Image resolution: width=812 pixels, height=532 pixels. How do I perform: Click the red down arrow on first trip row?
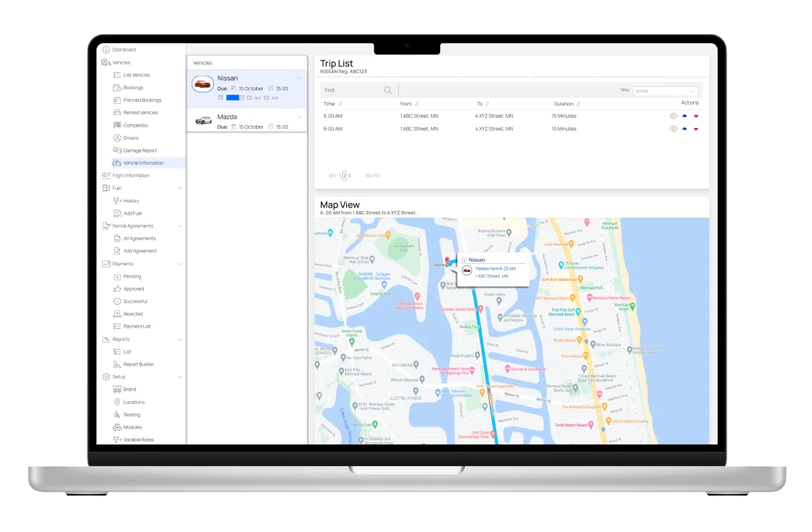(696, 116)
